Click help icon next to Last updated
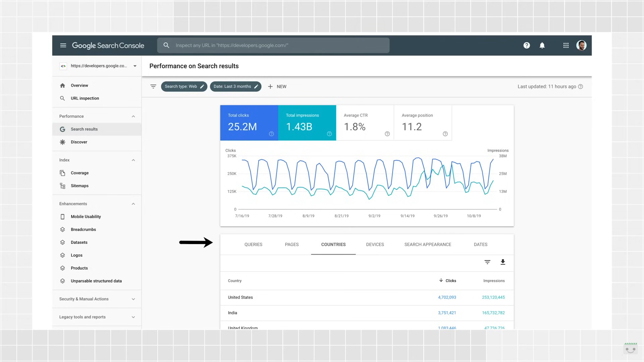Image resolution: width=644 pixels, height=362 pixels. [581, 86]
